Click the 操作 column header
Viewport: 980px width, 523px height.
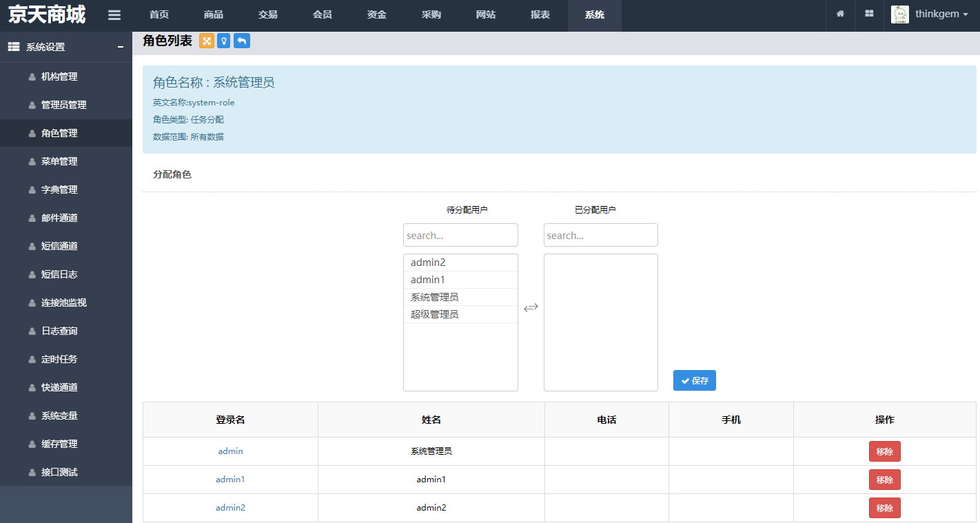point(885,420)
